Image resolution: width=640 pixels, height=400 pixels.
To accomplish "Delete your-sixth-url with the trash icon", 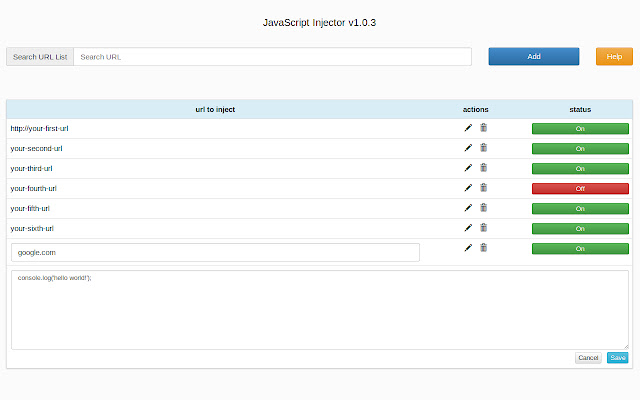I will 483,228.
